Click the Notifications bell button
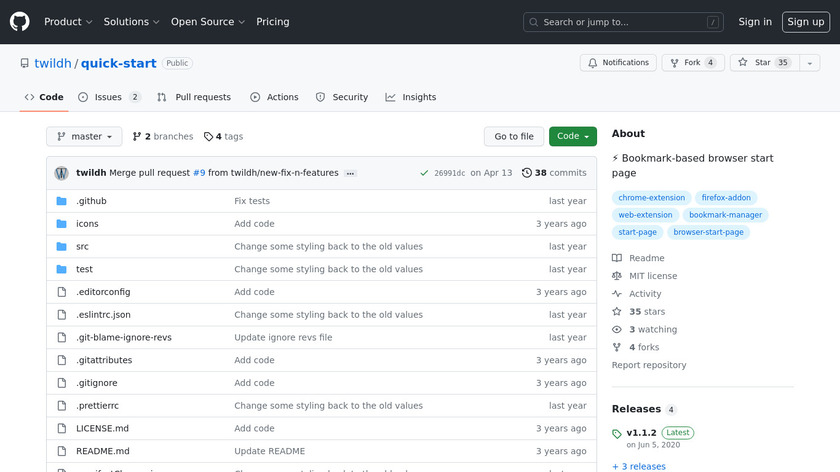Screen dimensions: 840x472 (x=617, y=63)
